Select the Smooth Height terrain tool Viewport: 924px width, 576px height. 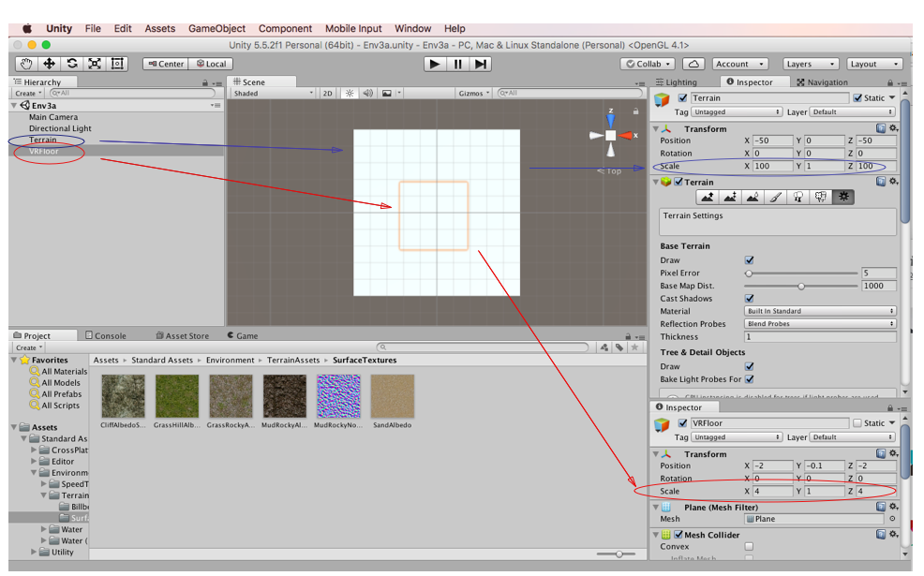click(x=753, y=198)
